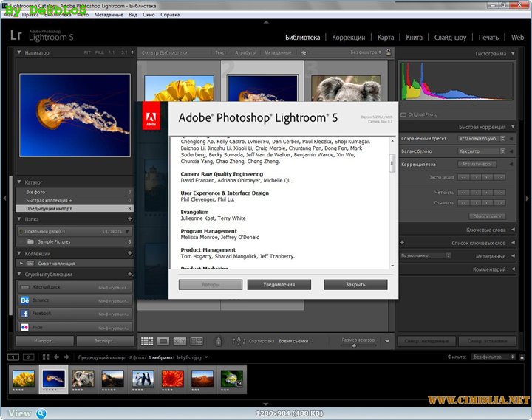Image resolution: width=532 pixels, height=420 pixels.
Task: Toggle the Original Photo indicator under histogram
Action: pos(403,114)
